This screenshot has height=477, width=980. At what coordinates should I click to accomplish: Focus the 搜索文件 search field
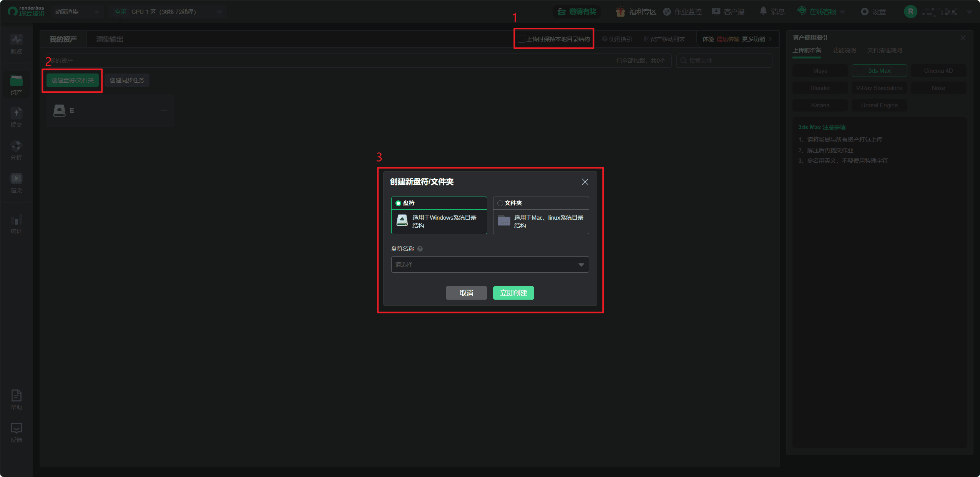pyautogui.click(x=724, y=61)
